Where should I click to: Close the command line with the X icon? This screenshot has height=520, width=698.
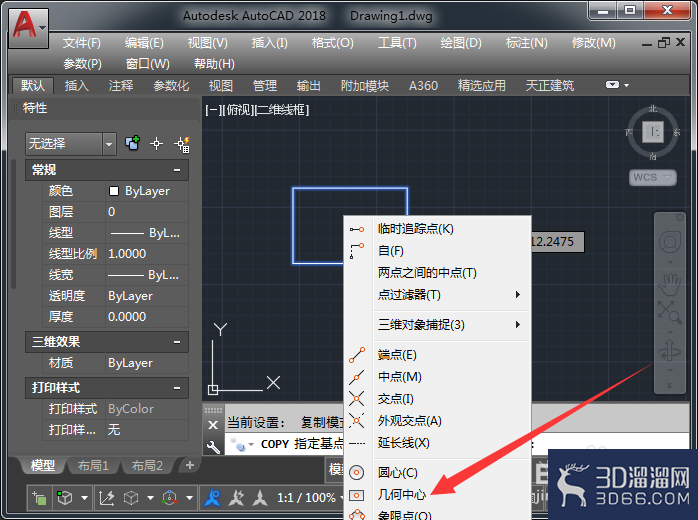pos(213,425)
